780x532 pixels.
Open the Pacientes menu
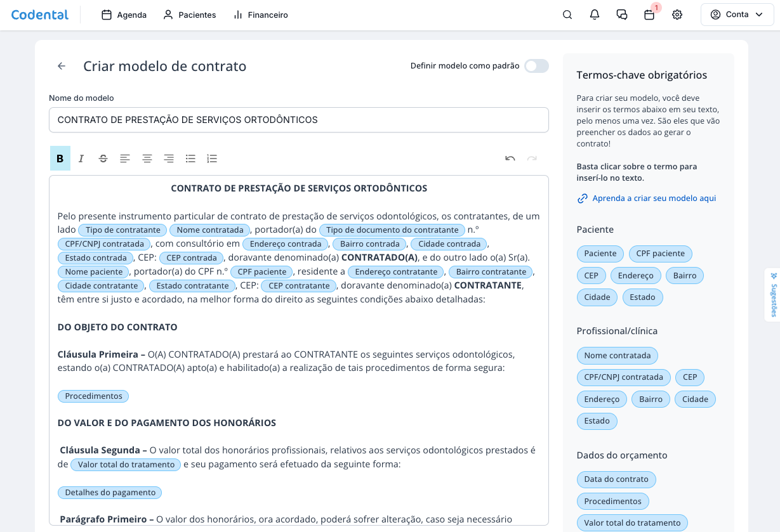190,15
